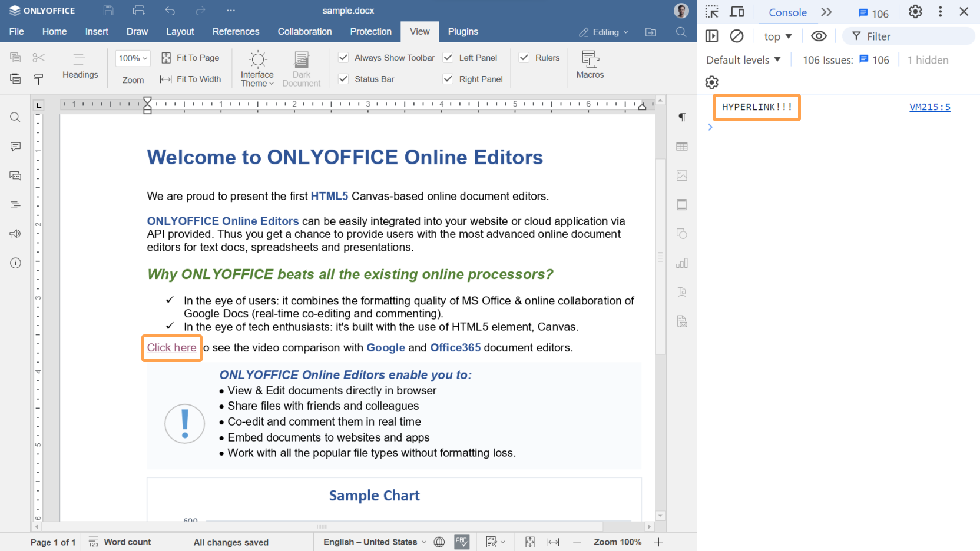Open the DevTools top context dropdown
Viewport: 980px width, 551px height.
(x=777, y=36)
